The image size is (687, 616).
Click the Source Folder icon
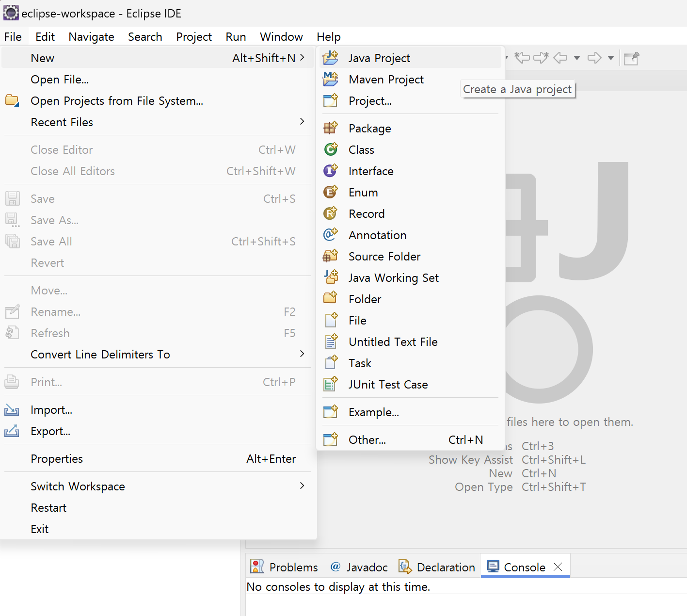[331, 256]
